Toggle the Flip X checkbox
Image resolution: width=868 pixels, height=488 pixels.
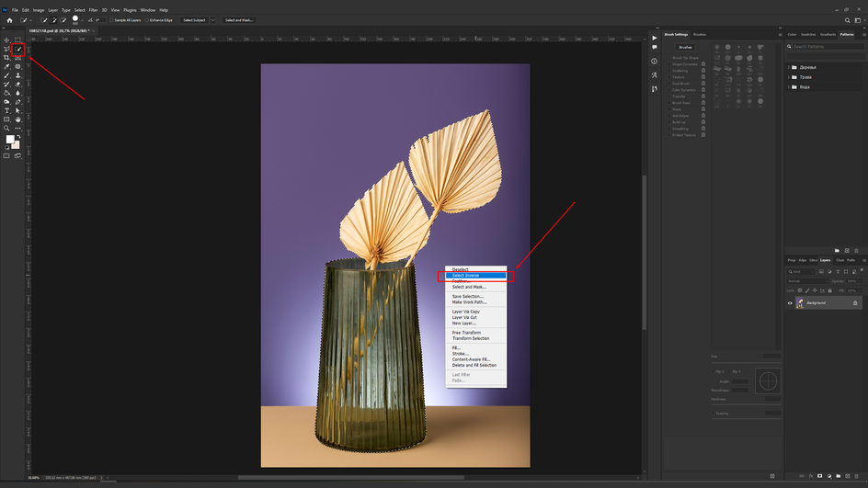(x=713, y=372)
